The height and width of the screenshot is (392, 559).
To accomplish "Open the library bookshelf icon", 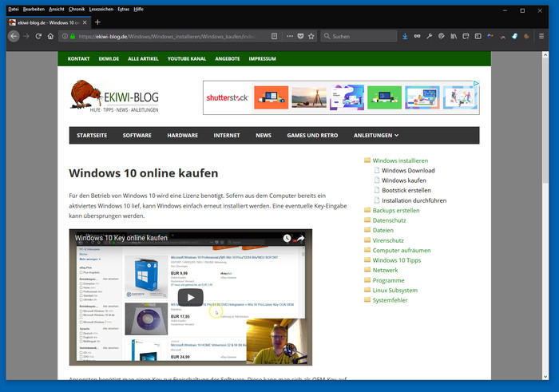I will coord(454,36).
